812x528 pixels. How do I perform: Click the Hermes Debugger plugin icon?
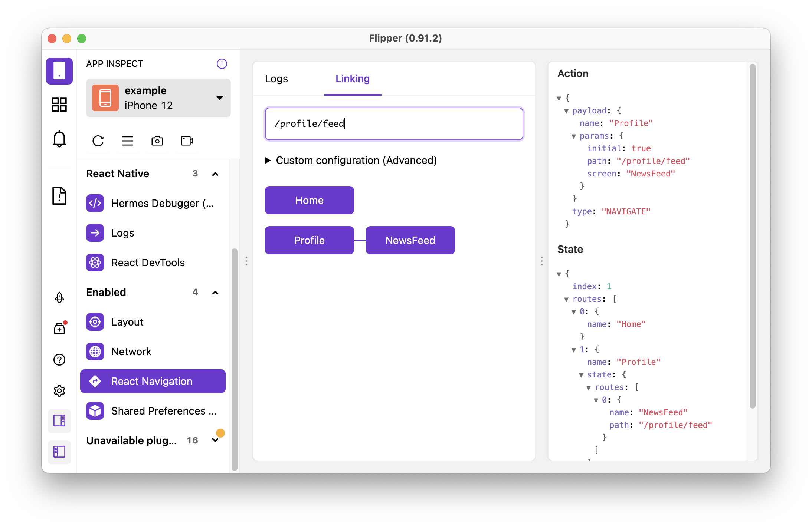pyautogui.click(x=95, y=203)
